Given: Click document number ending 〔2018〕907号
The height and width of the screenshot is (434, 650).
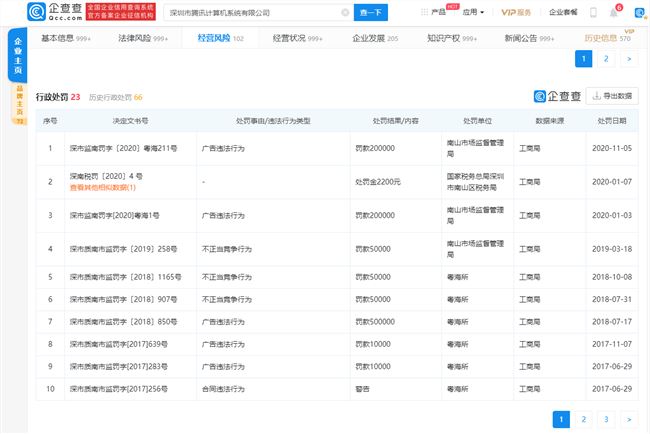Looking at the screenshot, I should [123, 299].
